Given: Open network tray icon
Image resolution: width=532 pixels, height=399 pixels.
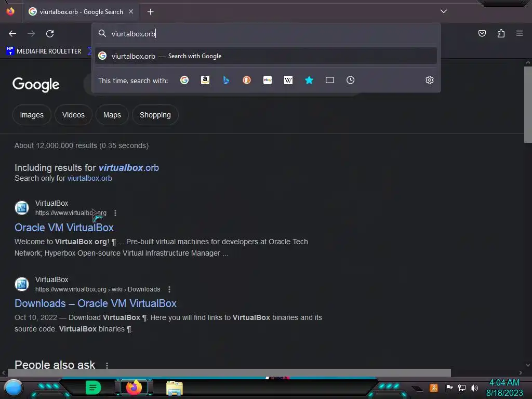Looking at the screenshot, I should 462,388.
